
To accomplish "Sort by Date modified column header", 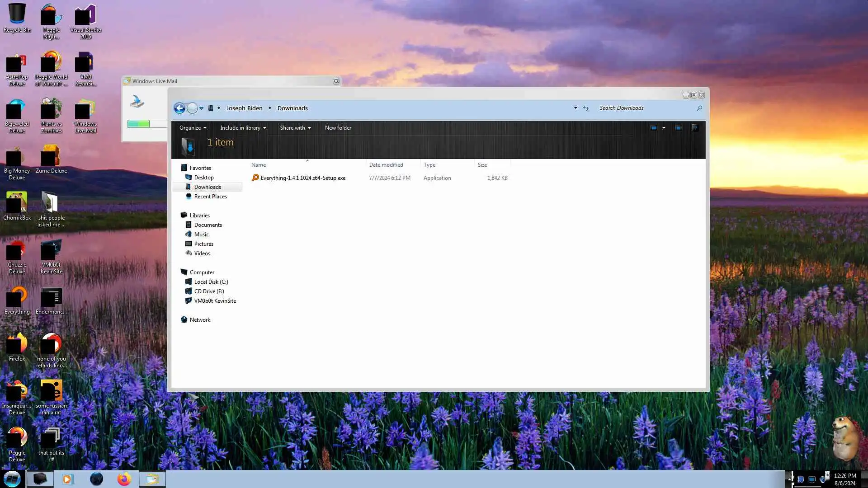I will coord(386,165).
